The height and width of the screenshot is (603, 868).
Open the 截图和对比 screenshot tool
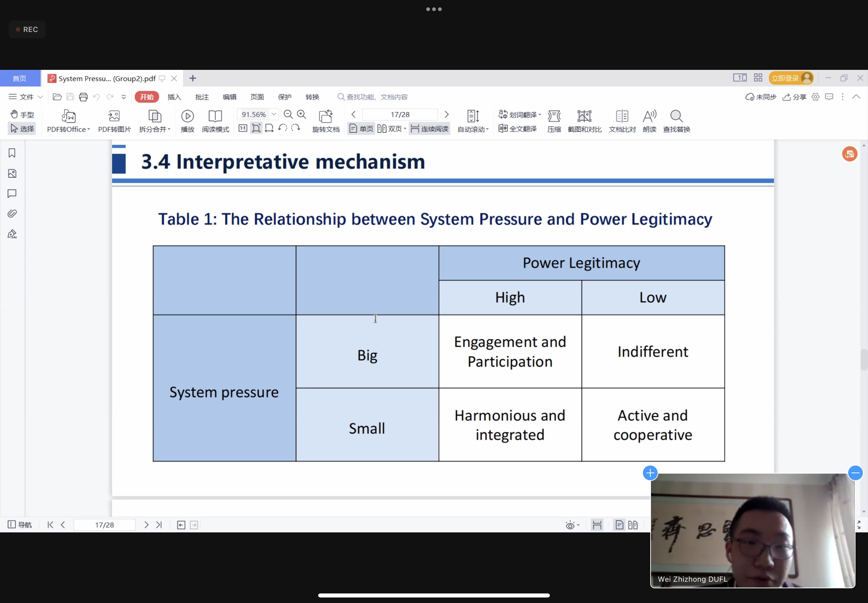584,116
